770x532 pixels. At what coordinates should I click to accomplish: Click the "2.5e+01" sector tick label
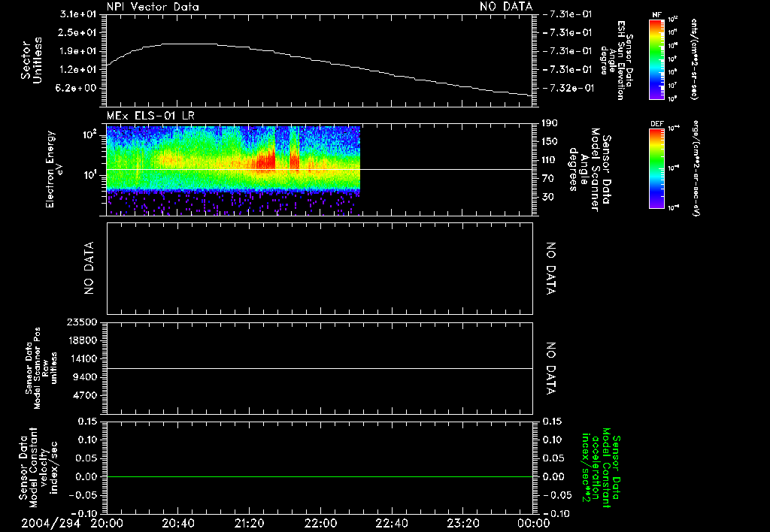tap(78, 32)
